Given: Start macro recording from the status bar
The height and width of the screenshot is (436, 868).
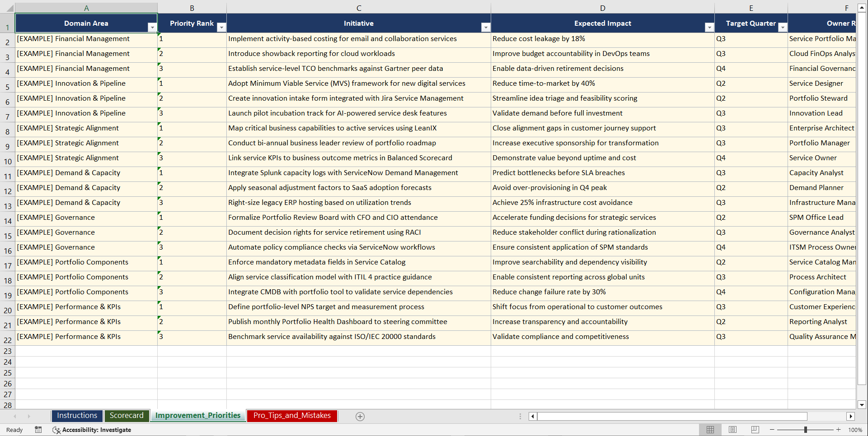Looking at the screenshot, I should 38,430.
